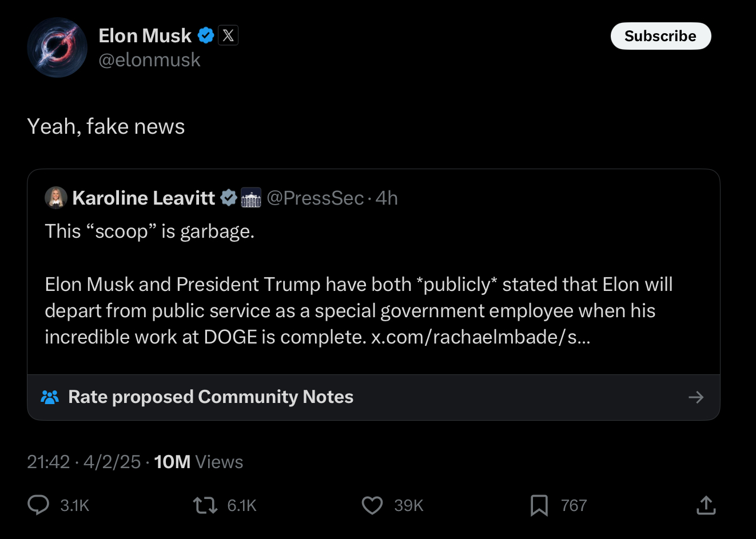Select Rate proposed Community Notes
The image size is (756, 539).
pyautogui.click(x=210, y=397)
